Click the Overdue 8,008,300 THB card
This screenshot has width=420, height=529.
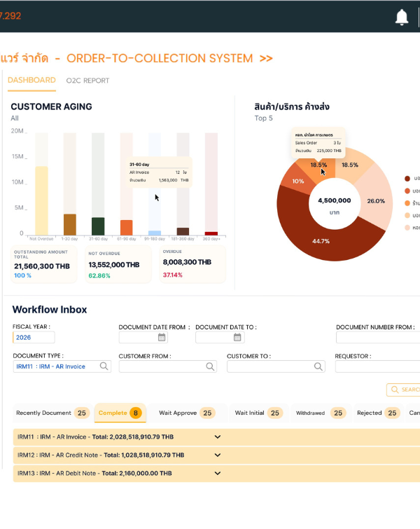coord(192,264)
